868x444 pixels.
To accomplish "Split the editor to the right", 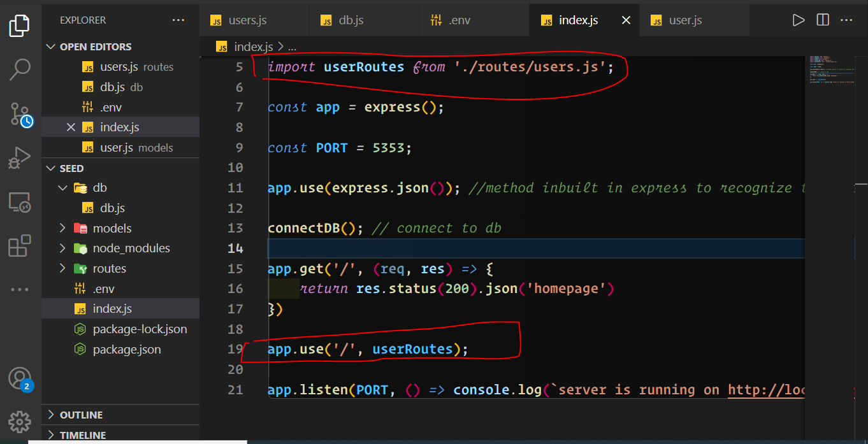I will pyautogui.click(x=823, y=20).
